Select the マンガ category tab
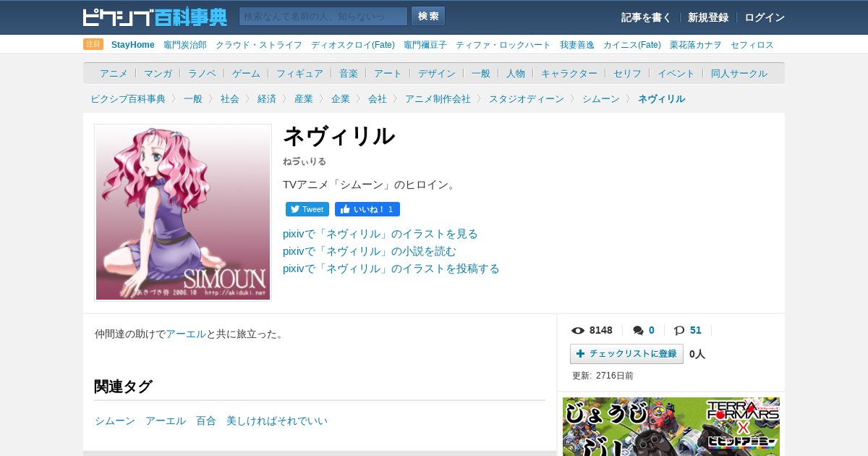Viewport: 868px width, 456px height. (158, 73)
